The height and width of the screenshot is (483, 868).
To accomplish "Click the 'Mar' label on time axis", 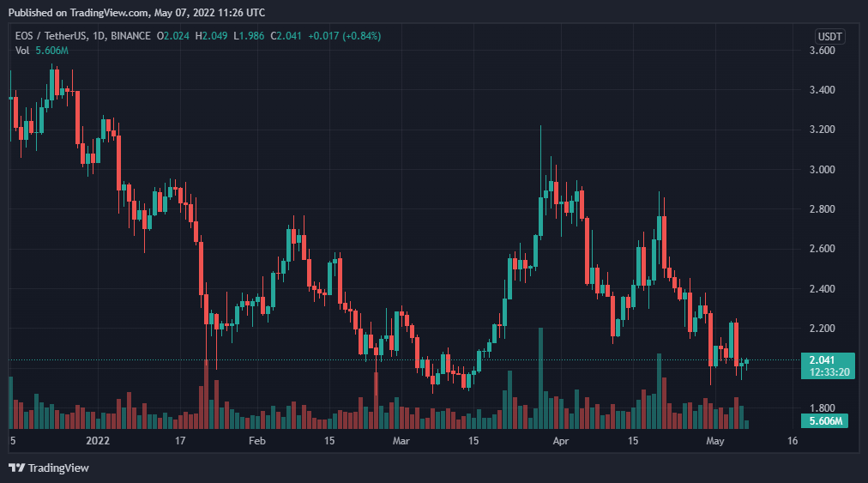I will tap(401, 441).
